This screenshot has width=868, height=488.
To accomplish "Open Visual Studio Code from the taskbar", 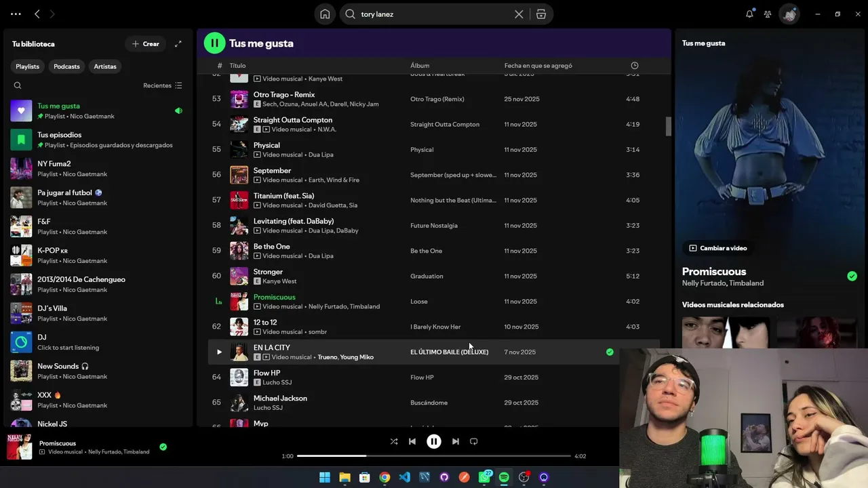I will pos(405,477).
